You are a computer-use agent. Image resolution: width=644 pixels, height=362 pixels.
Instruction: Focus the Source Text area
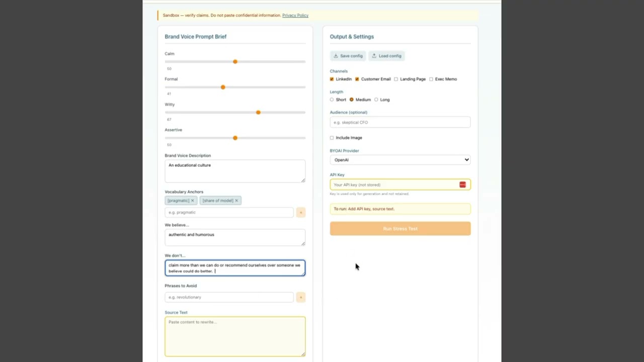[x=235, y=336]
